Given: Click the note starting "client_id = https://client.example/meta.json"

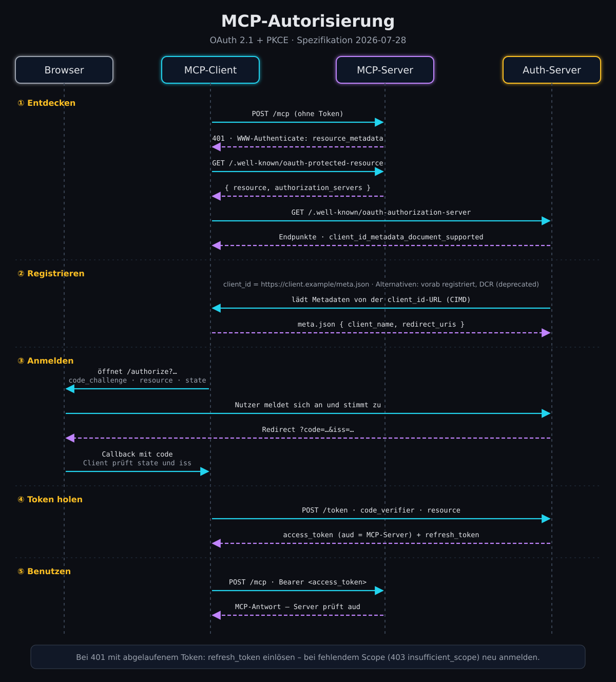Looking at the screenshot, I should point(381,285).
